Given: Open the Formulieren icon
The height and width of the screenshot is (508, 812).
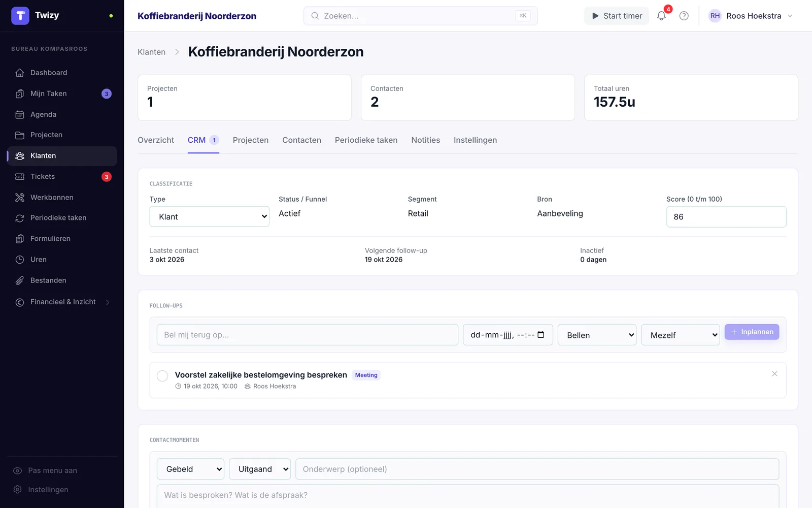Looking at the screenshot, I should (20, 239).
